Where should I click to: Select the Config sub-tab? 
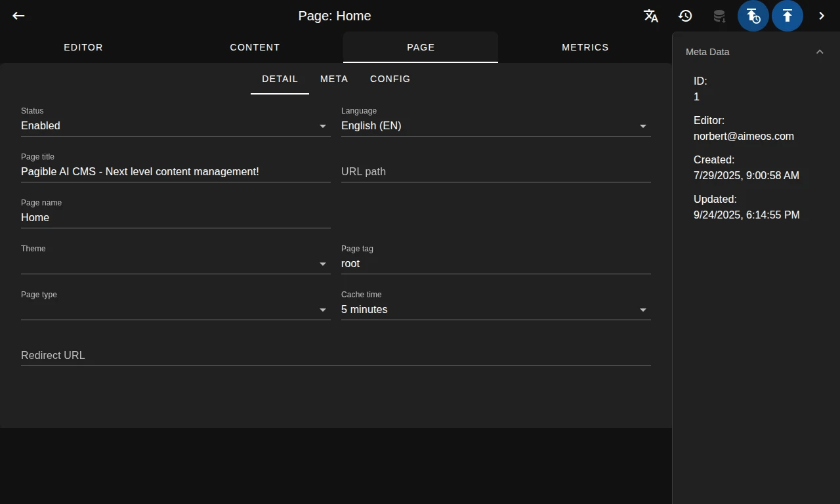(x=390, y=79)
